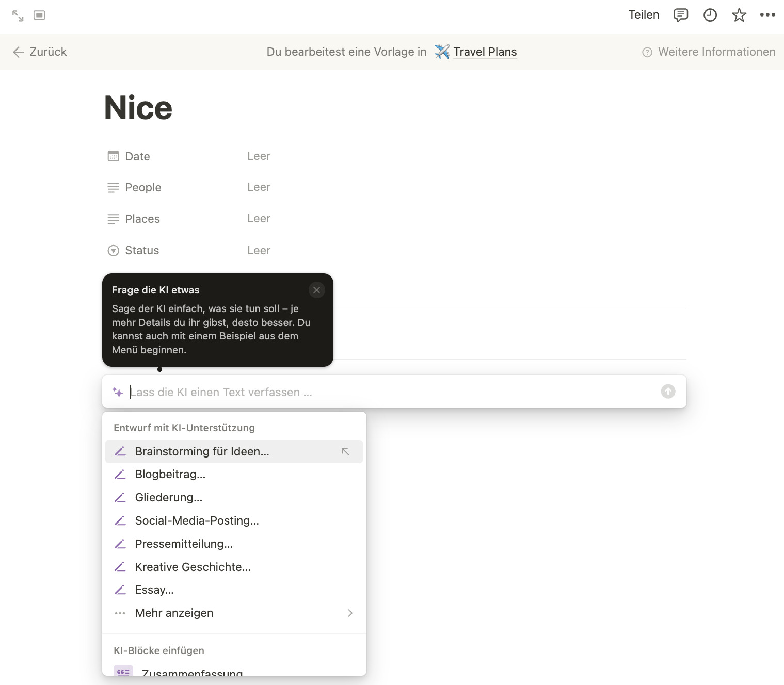Dismiss the Frage die KI etwas tooltip
Screen dimensions: 784x685
point(316,290)
